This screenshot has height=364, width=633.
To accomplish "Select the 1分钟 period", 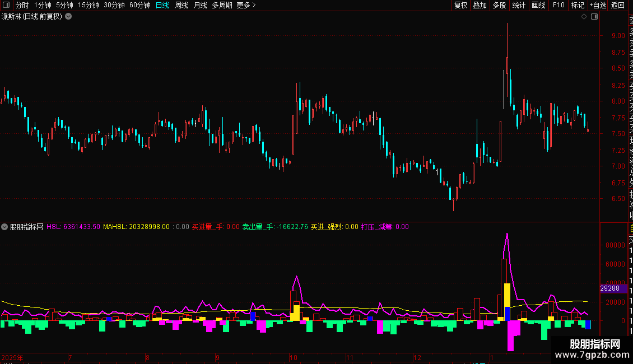I will pyautogui.click(x=43, y=5).
